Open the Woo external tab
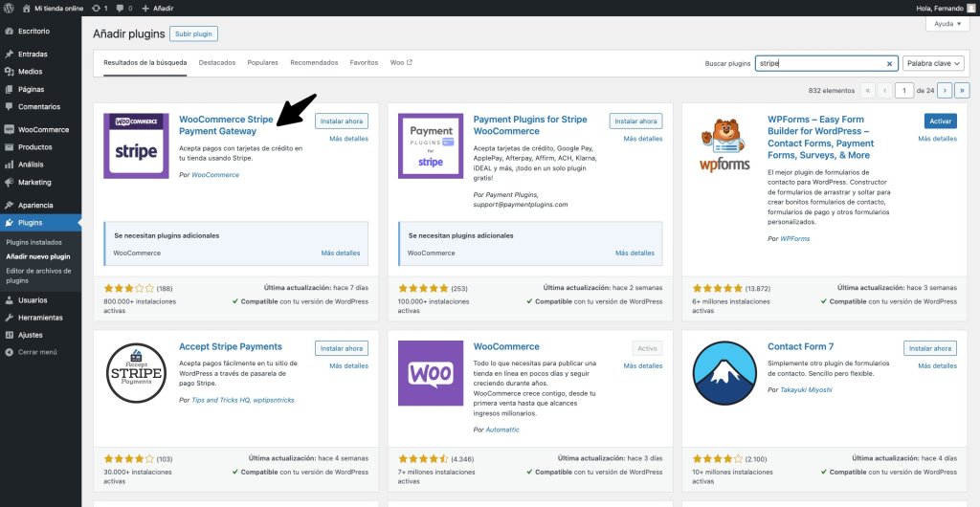 pyautogui.click(x=401, y=62)
